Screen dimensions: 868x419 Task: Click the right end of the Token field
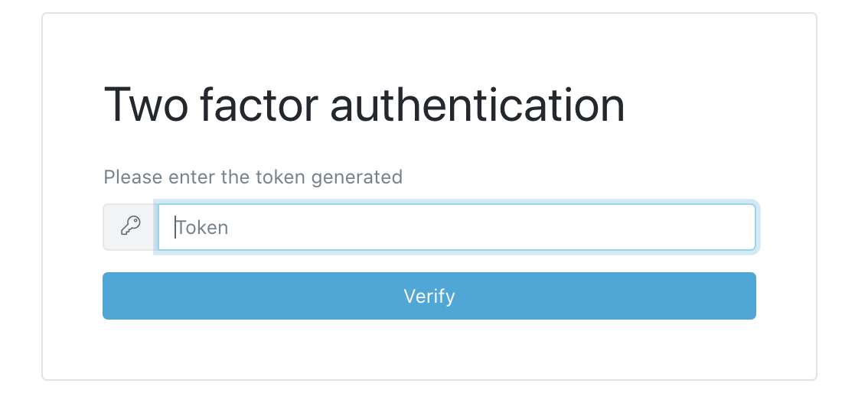coord(742,227)
